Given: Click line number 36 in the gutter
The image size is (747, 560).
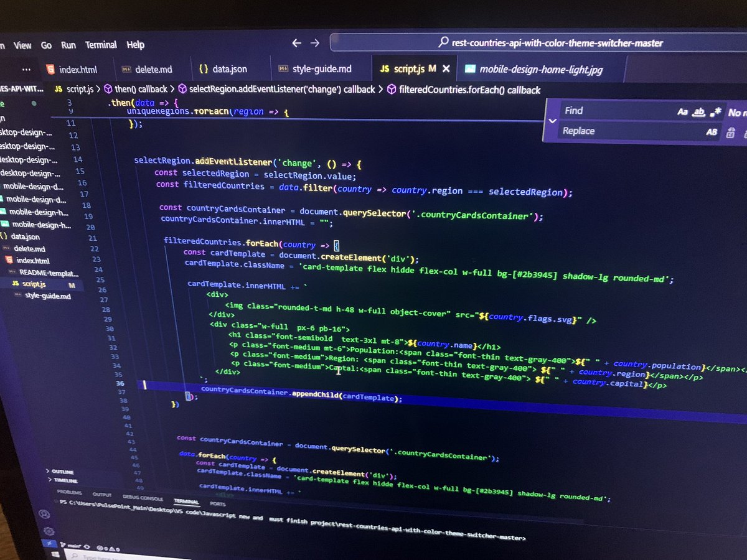Looking at the screenshot, I should point(120,384).
